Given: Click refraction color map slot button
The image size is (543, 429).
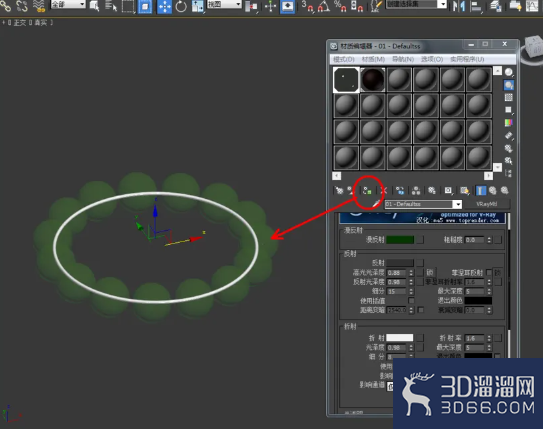Looking at the screenshot, I should tap(420, 338).
